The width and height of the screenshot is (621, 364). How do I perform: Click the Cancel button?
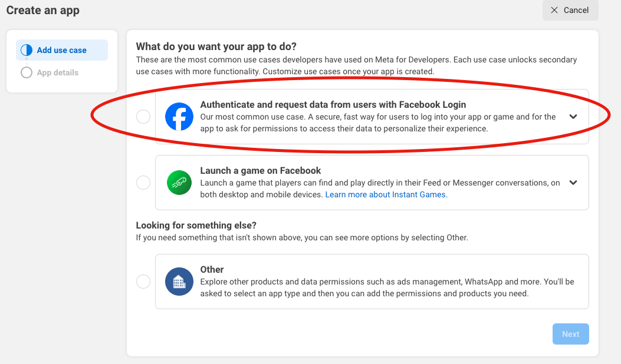click(570, 10)
